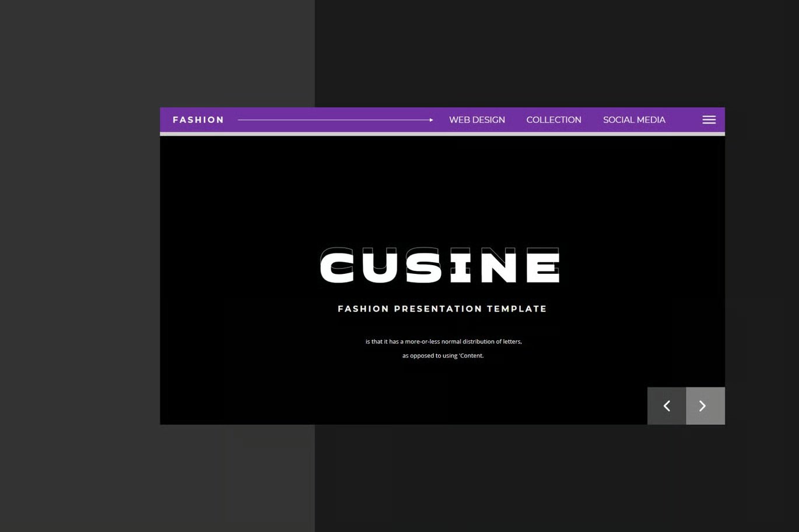Click the word FASHION in the subtitle

coord(363,309)
